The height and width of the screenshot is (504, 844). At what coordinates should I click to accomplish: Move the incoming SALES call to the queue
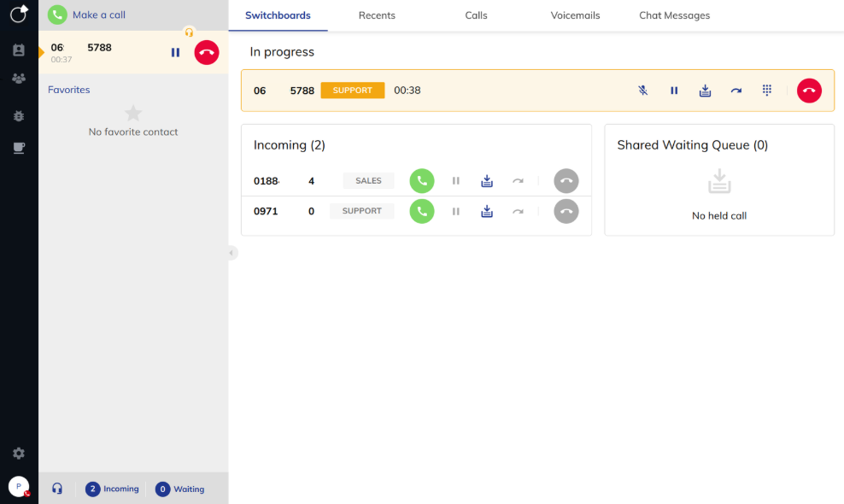pos(487,181)
